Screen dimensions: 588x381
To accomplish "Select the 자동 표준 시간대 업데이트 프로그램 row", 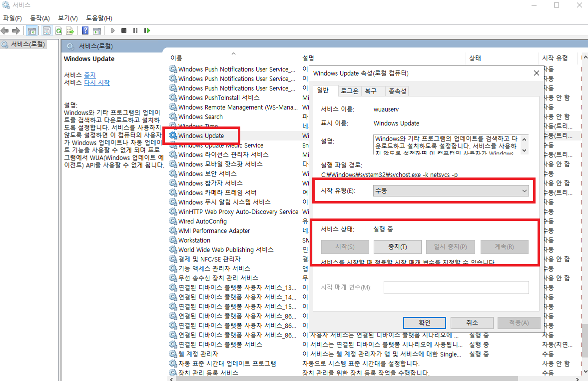I will 227,363.
